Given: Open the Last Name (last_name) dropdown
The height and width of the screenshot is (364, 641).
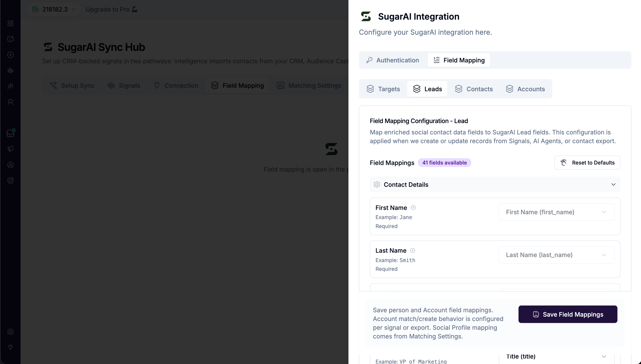Looking at the screenshot, I should pyautogui.click(x=557, y=255).
